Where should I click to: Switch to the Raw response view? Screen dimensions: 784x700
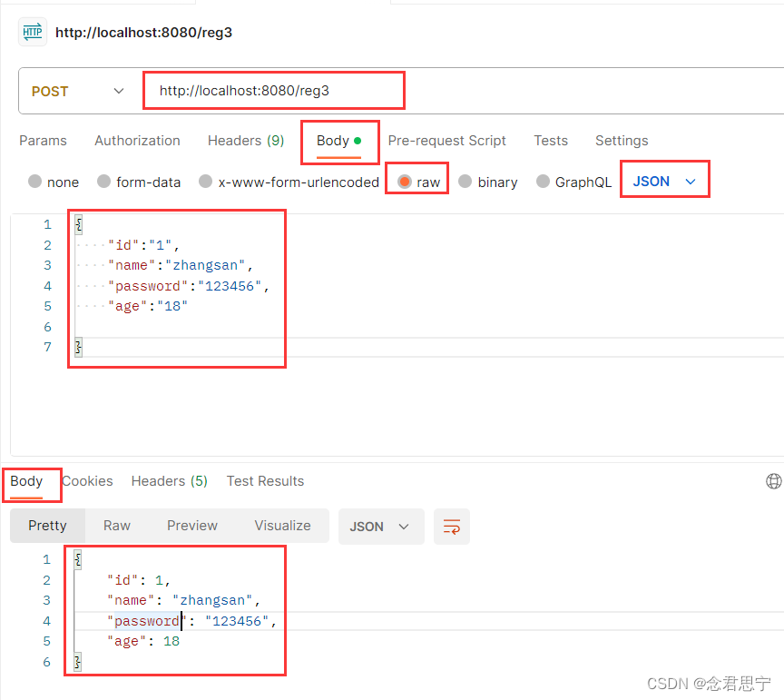pos(116,526)
